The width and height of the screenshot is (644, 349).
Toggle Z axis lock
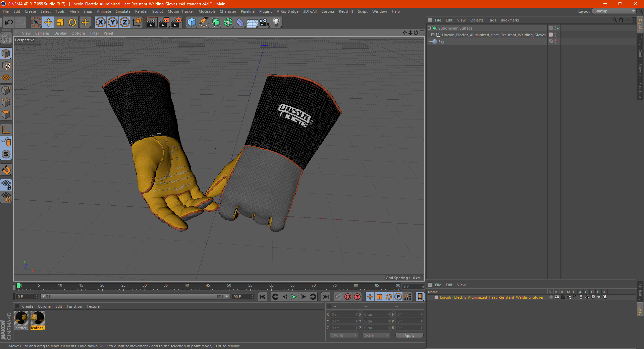pyautogui.click(x=125, y=22)
